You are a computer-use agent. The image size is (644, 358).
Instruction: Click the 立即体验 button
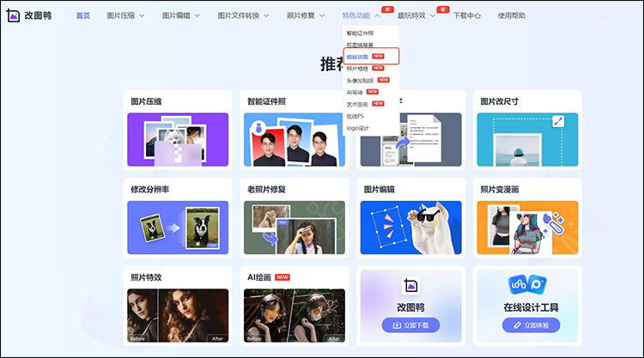pyautogui.click(x=524, y=325)
